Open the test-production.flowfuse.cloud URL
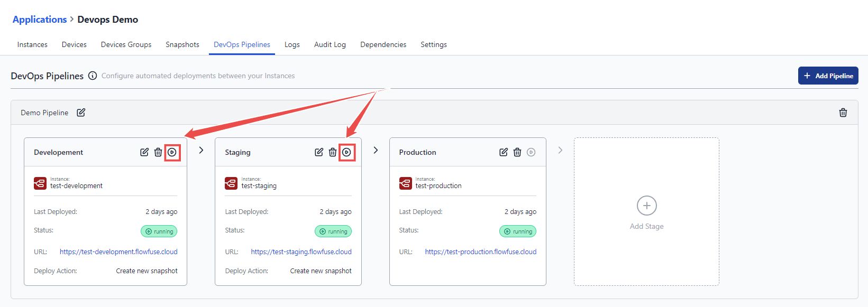The height and width of the screenshot is (307, 868). [x=481, y=252]
